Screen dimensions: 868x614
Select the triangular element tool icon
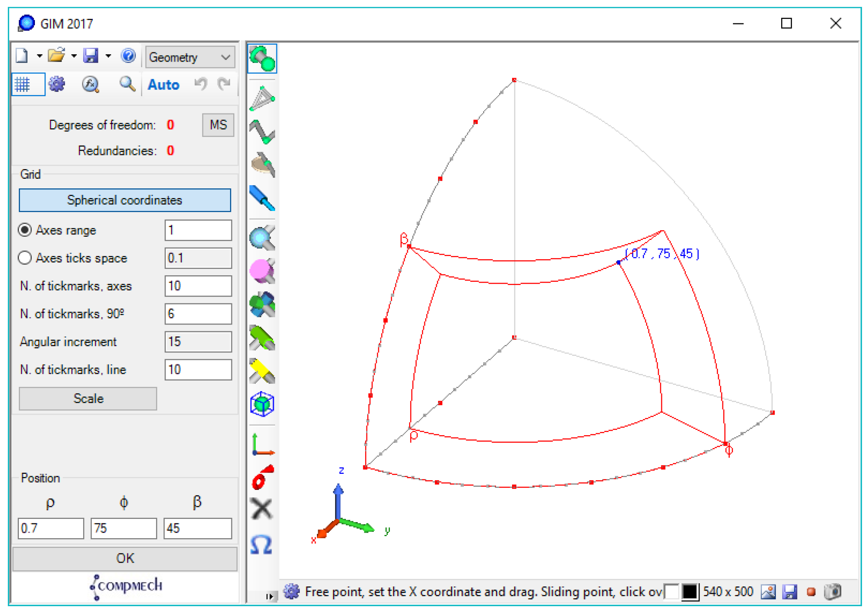[x=262, y=98]
